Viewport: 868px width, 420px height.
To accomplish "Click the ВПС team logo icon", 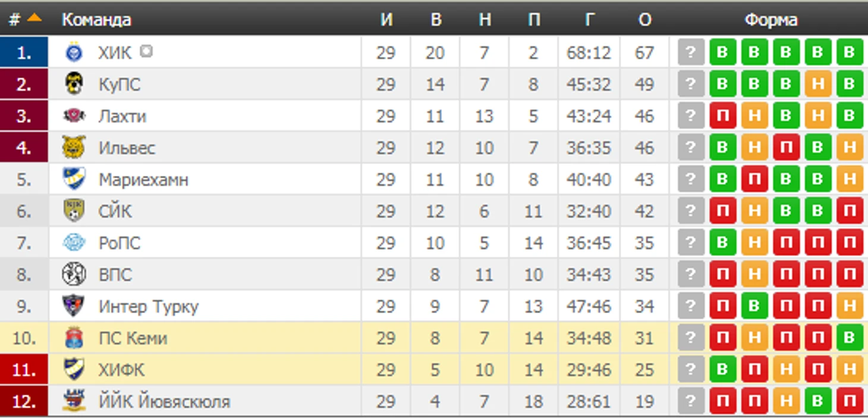I will tap(74, 274).
